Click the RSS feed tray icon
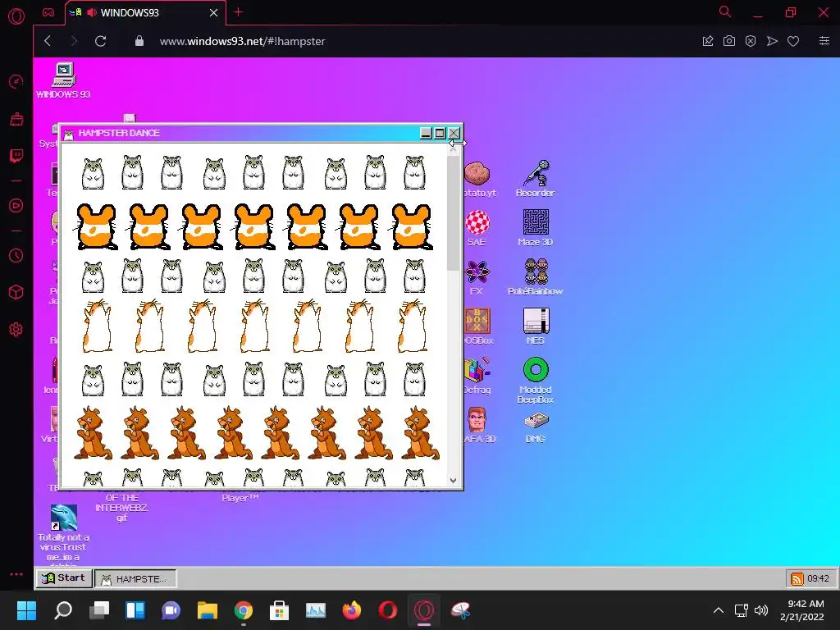840x630 pixels. (797, 578)
